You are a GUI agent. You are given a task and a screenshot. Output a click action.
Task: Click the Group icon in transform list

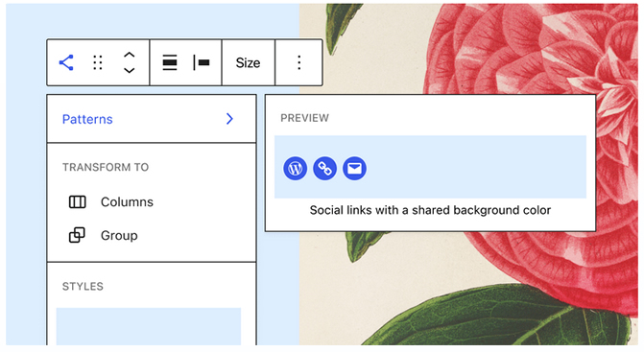coord(77,236)
